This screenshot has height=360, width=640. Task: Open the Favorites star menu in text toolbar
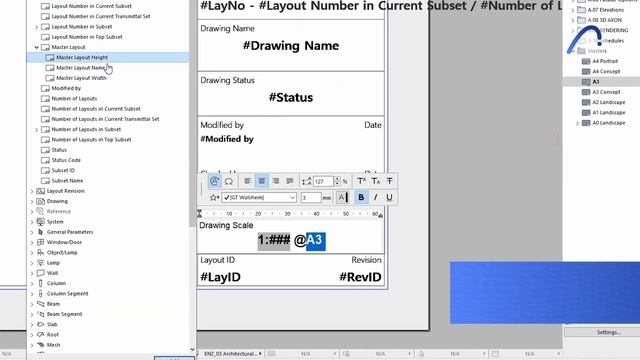pyautogui.click(x=214, y=198)
